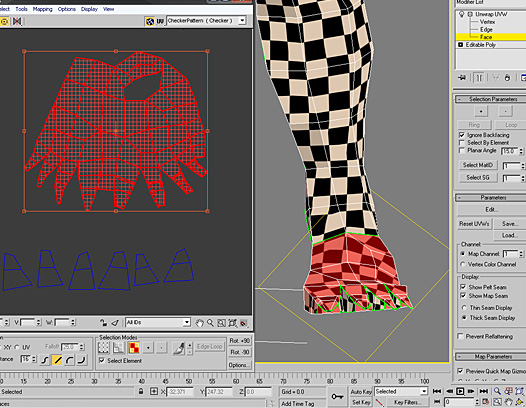Click the Auto Key button
Image resolution: width=526 pixels, height=408 pixels.
[x=361, y=392]
